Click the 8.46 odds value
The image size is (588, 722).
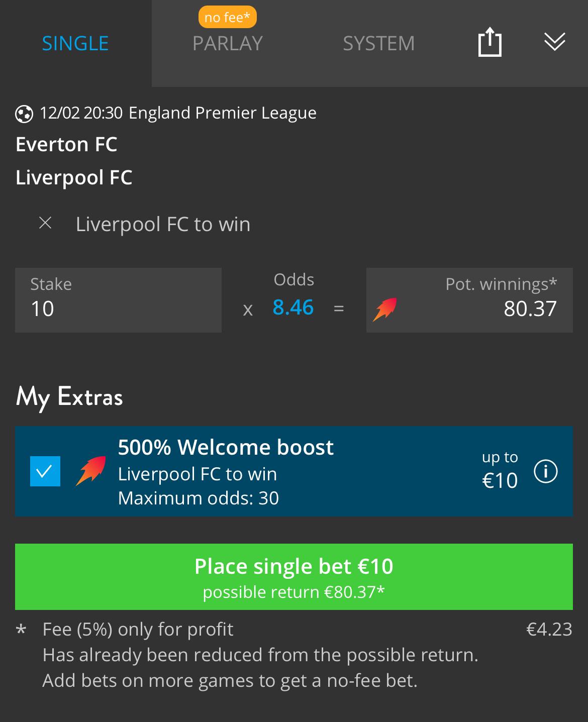[293, 307]
